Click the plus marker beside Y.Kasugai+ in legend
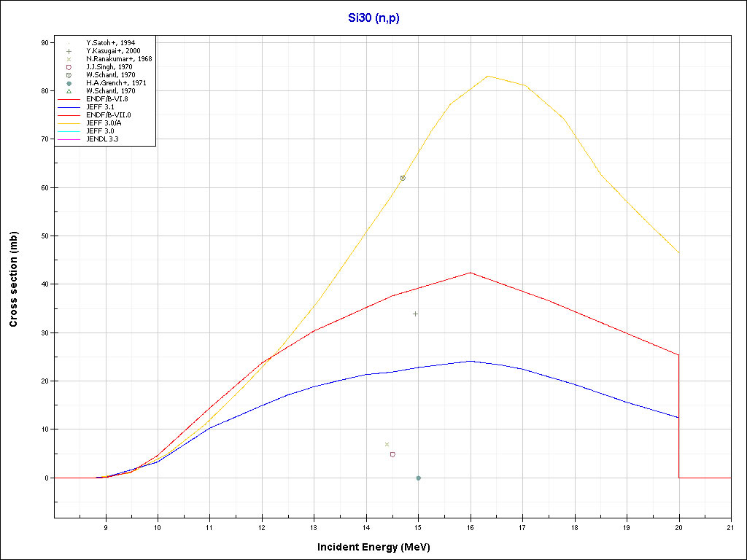The image size is (747, 560). tap(69, 51)
